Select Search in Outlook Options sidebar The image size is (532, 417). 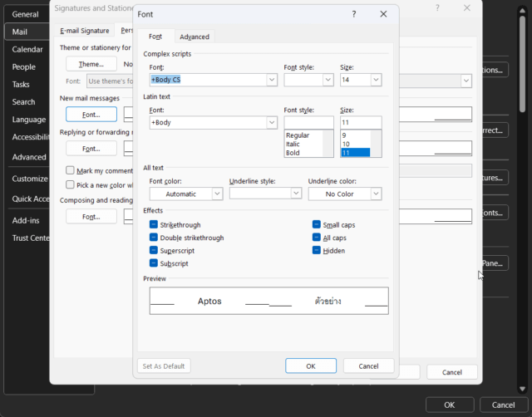[23, 102]
